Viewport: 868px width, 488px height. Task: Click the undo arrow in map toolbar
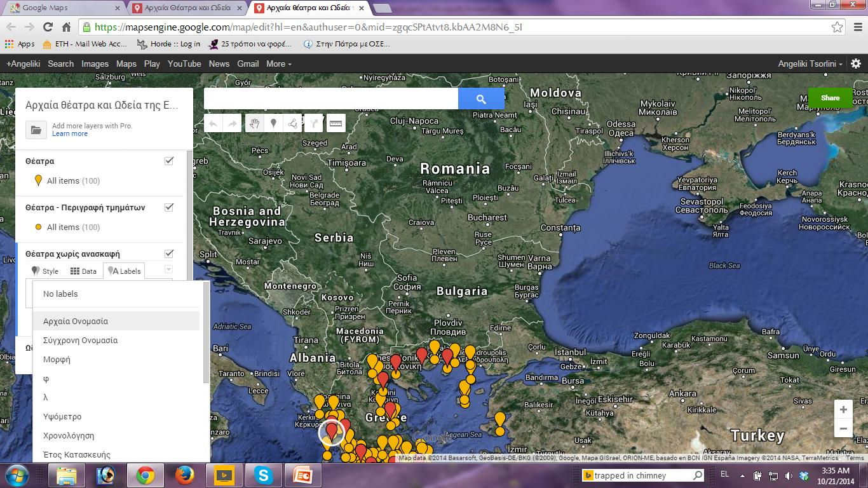click(213, 124)
